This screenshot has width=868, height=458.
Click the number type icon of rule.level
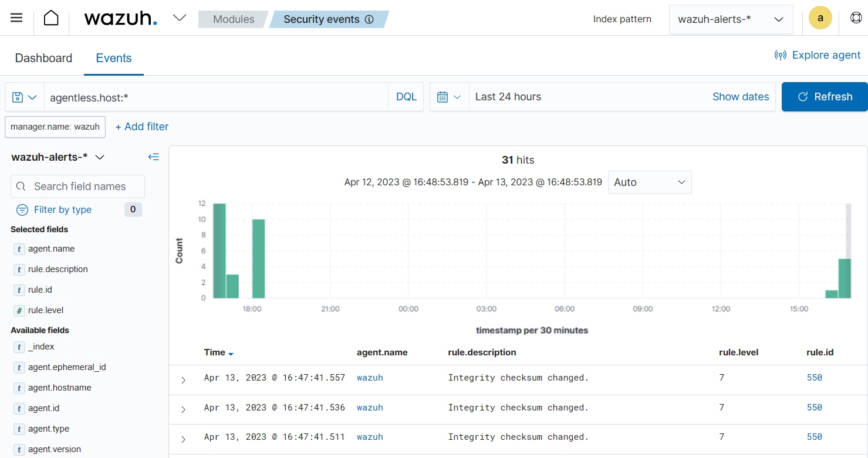pyautogui.click(x=19, y=310)
